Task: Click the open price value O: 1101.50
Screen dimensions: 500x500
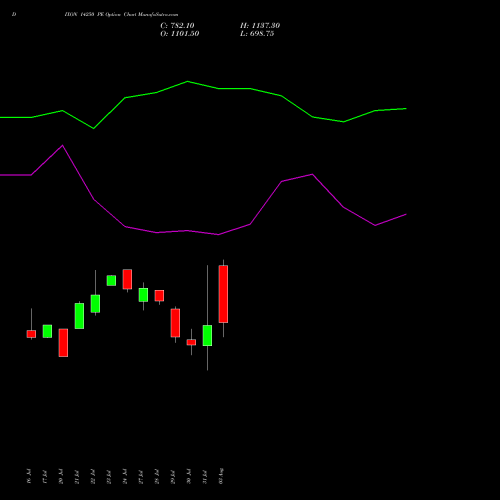Action: click(x=180, y=34)
